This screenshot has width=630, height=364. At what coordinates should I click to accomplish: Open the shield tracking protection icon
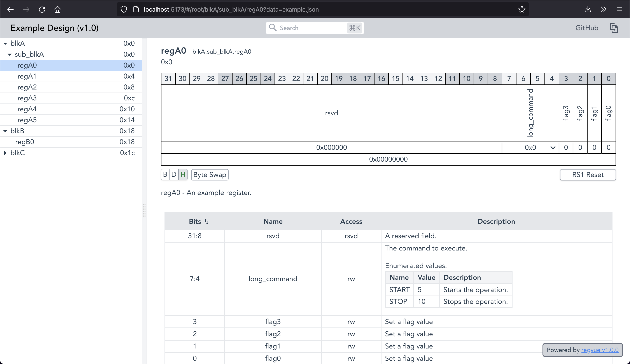tap(124, 9)
